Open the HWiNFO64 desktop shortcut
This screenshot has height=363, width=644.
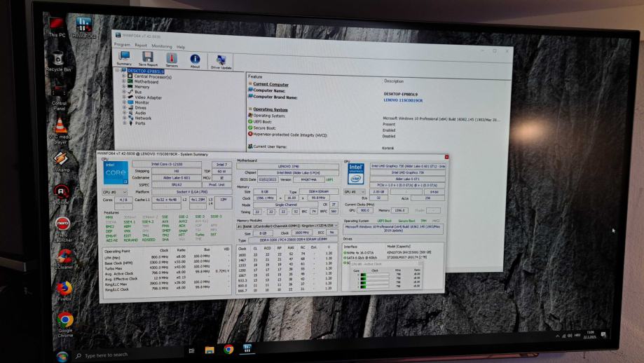84,28
